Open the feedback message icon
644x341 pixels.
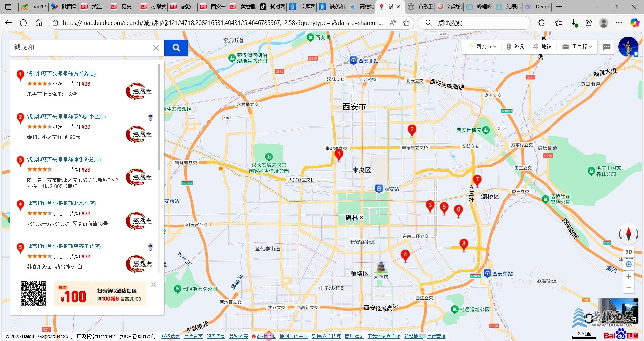[606, 47]
